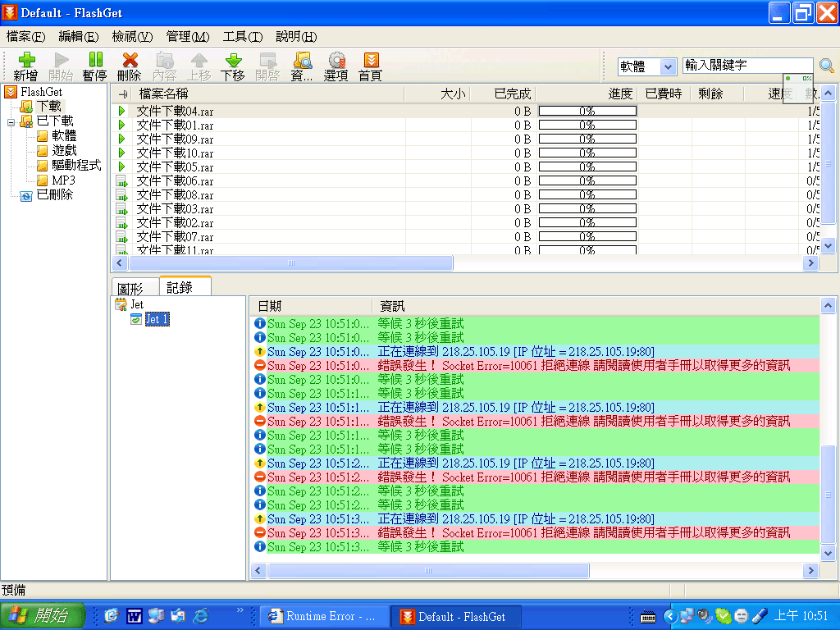This screenshot has height=630, width=840.
Task: Switch to Runtime Error taskbar window
Action: click(x=325, y=616)
